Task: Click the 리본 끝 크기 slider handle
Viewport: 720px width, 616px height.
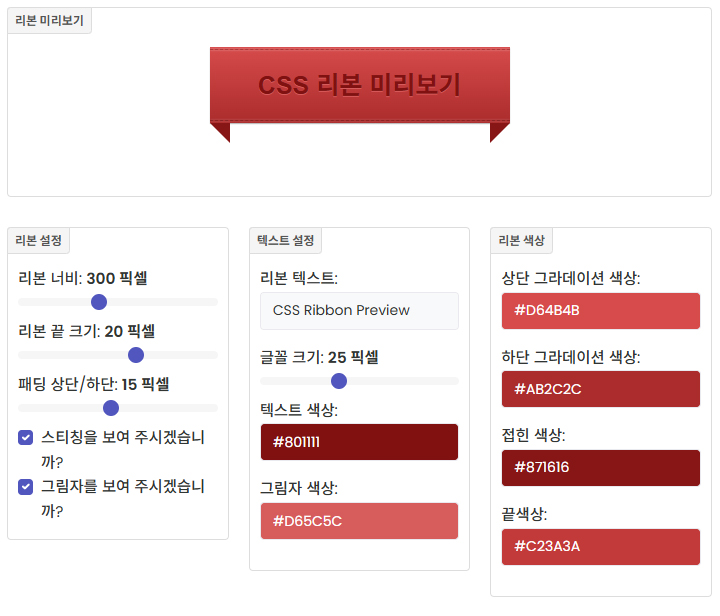Action: click(136, 355)
